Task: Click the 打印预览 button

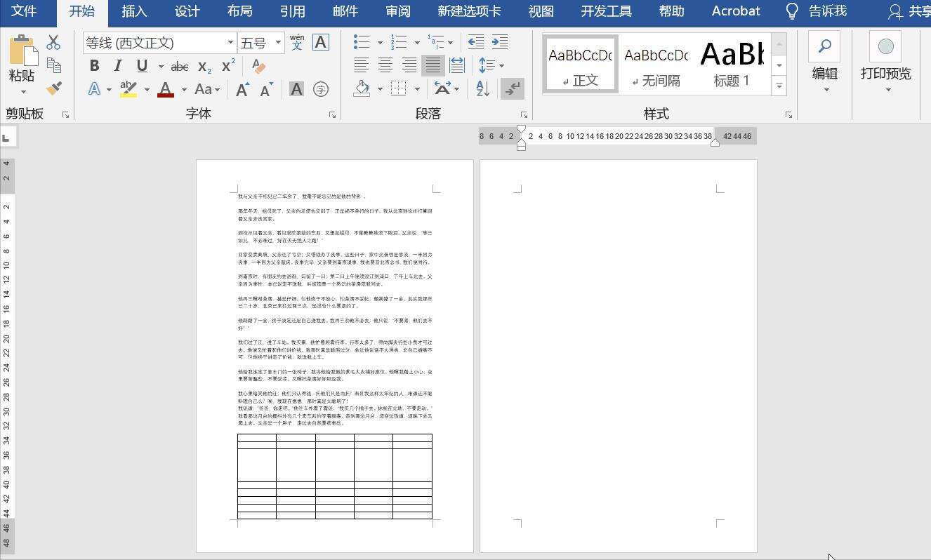Action: [x=886, y=63]
